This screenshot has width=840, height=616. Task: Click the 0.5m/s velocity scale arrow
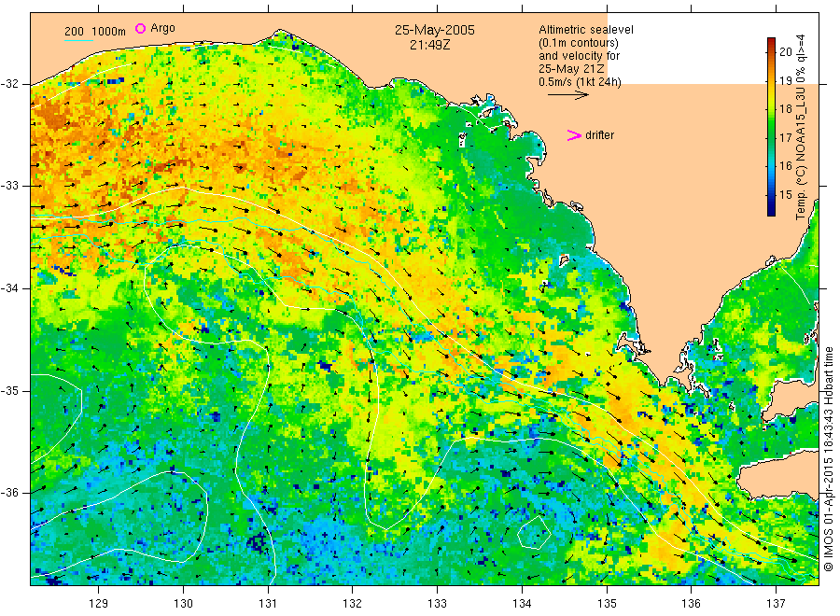coord(567,95)
